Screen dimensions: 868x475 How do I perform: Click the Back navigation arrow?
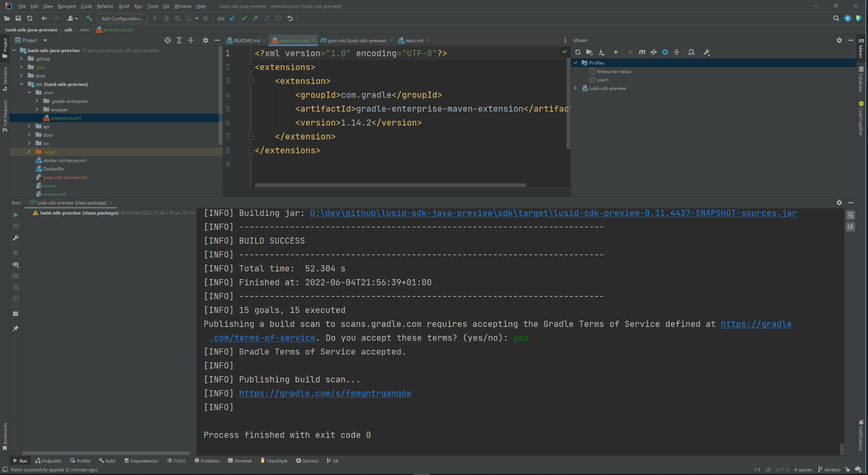pyautogui.click(x=44, y=18)
